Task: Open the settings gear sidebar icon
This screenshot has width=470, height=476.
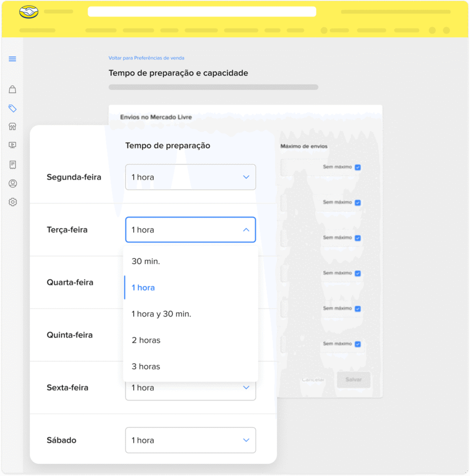Action: pos(13,202)
